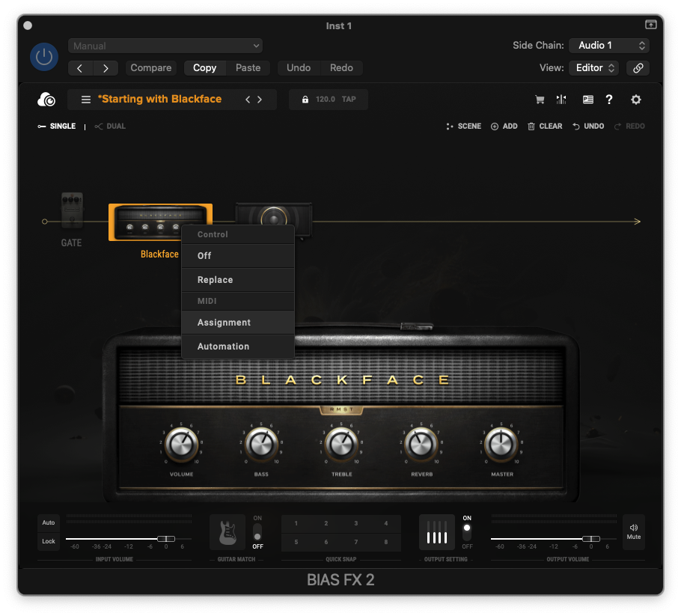
Task: Select Quick Snap slot 6
Action: [326, 542]
